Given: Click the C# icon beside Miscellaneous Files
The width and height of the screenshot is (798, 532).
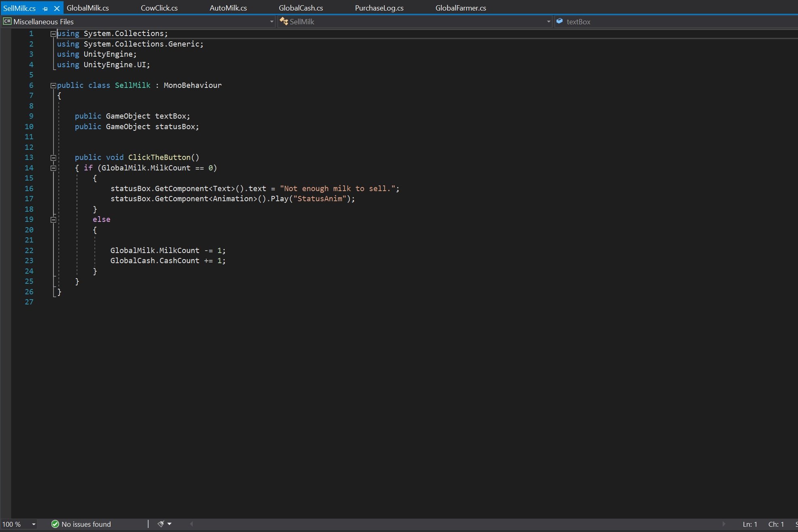Looking at the screenshot, I should point(7,21).
